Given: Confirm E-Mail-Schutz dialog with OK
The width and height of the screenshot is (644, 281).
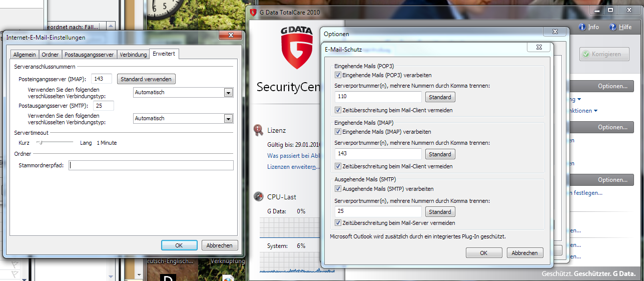Looking at the screenshot, I should pos(484,253).
